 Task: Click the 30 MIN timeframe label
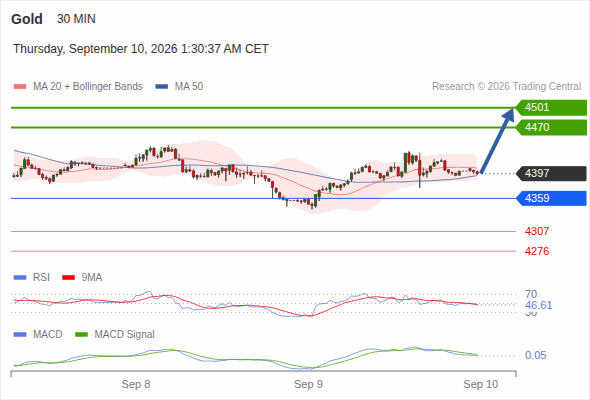tap(76, 19)
